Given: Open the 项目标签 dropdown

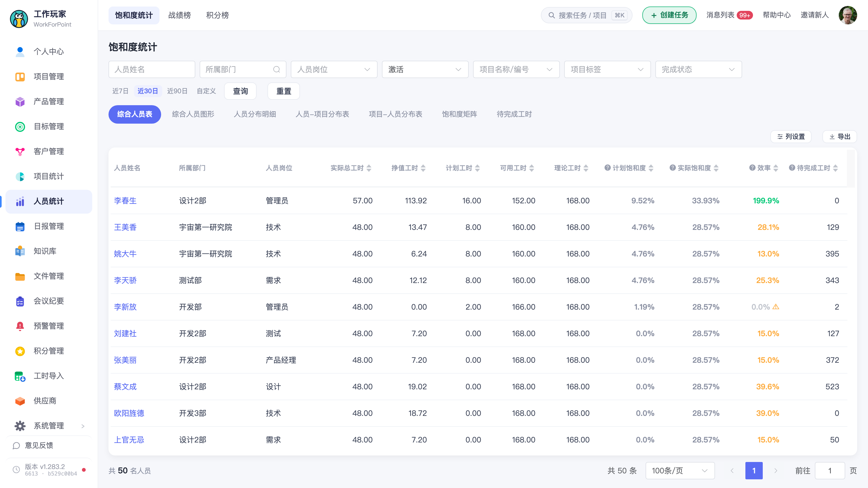Looking at the screenshot, I should (607, 69).
